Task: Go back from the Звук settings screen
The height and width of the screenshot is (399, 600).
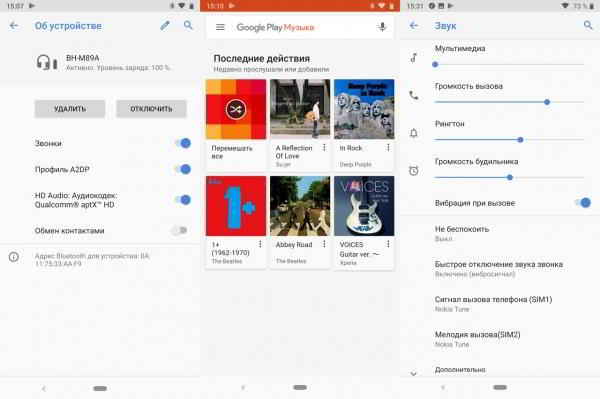Action: 414,26
